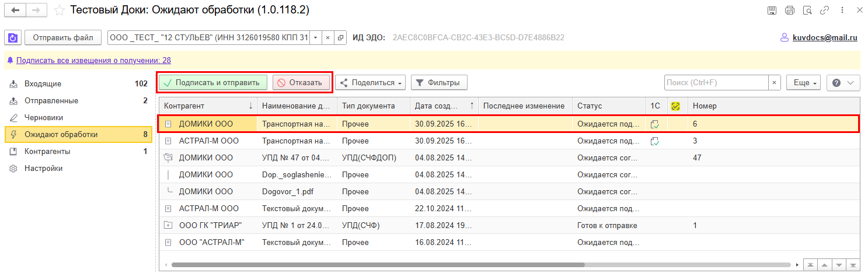Go back using the left arrow
The width and height of the screenshot is (868, 273).
(x=15, y=10)
